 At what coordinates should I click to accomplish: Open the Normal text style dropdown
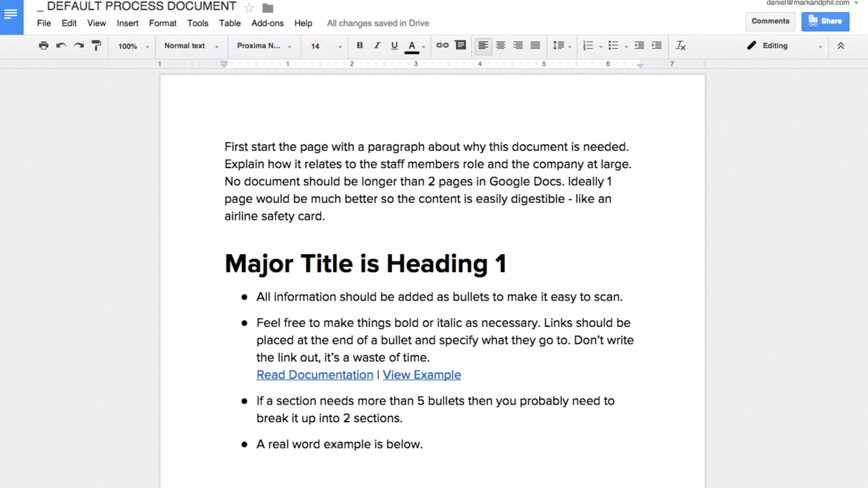[191, 46]
